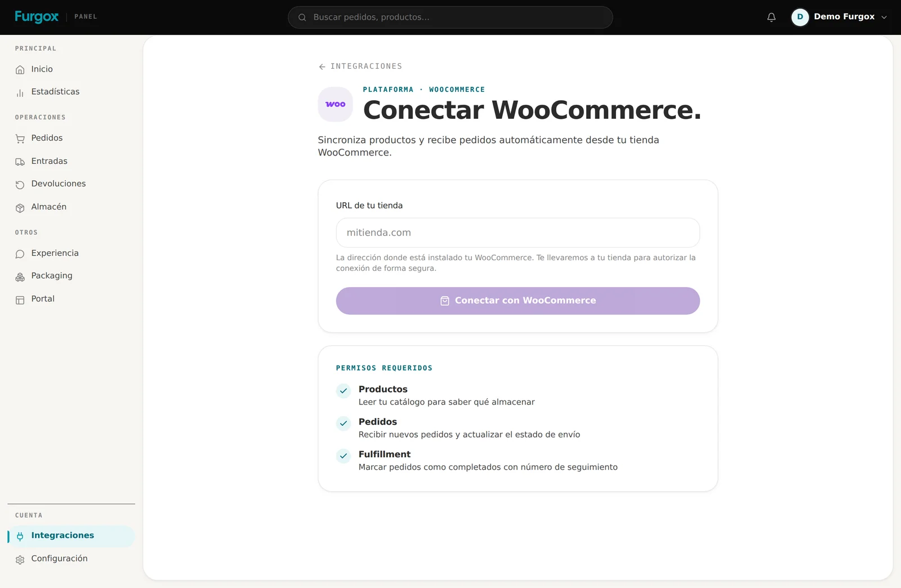Click the Entradas truck icon
The height and width of the screenshot is (588, 901).
tap(20, 162)
